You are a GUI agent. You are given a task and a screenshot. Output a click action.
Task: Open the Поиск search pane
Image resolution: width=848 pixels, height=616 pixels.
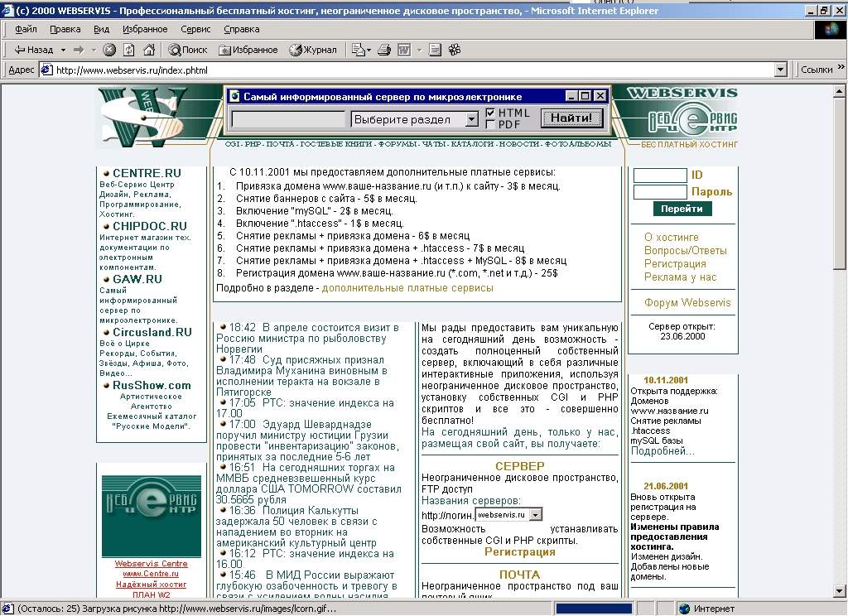click(x=188, y=50)
